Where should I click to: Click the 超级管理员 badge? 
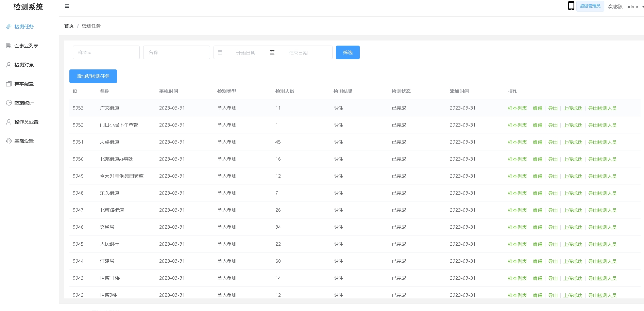pos(590,6)
